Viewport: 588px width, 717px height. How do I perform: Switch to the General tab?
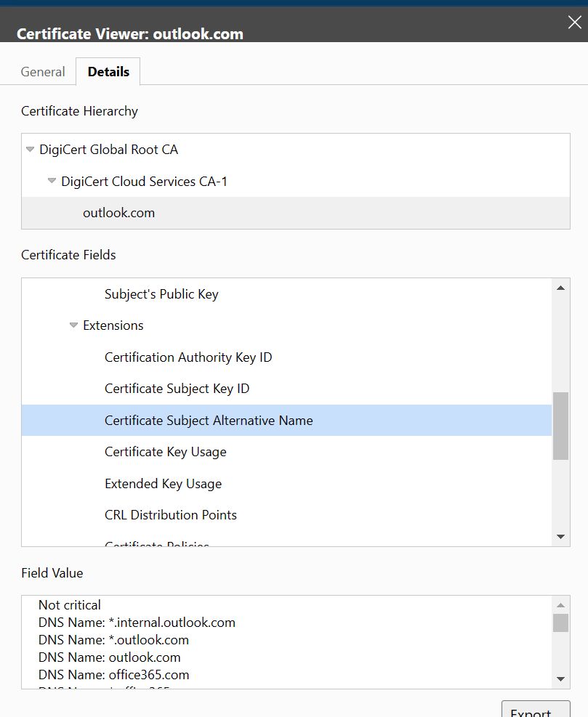click(x=43, y=72)
